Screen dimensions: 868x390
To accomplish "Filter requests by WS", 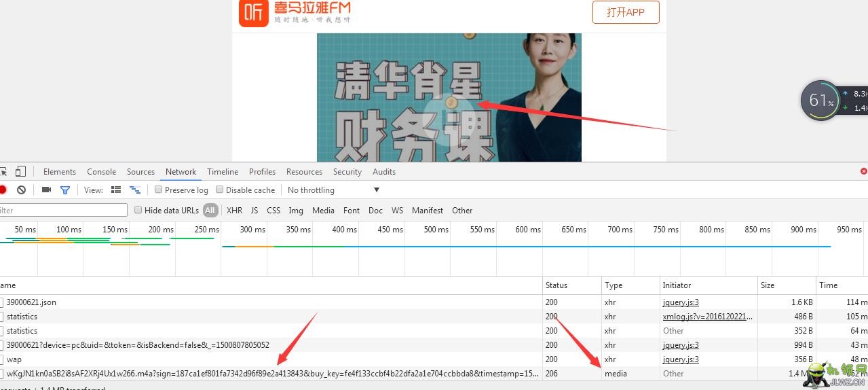I will coord(398,211).
